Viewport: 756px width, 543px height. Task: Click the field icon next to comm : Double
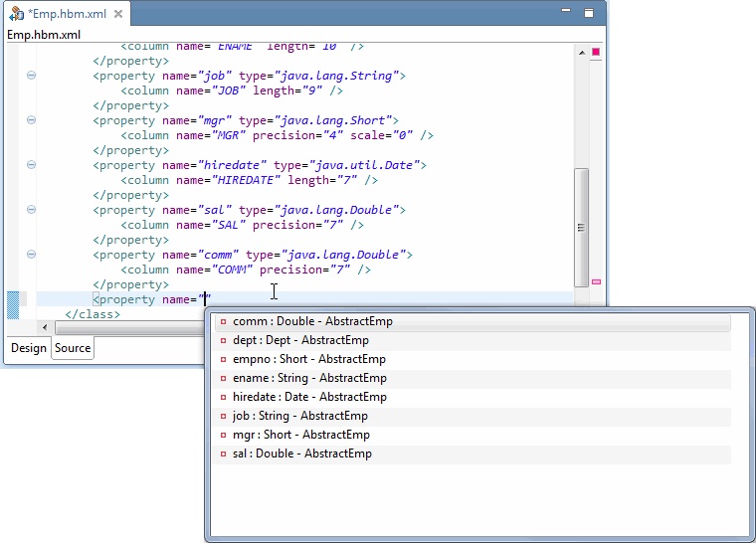click(x=223, y=322)
